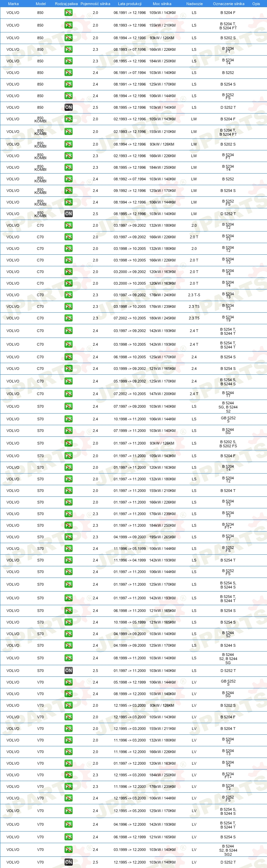Click the '07.2002 -> 10.2005' cell in 180kW row

[130, 318]
